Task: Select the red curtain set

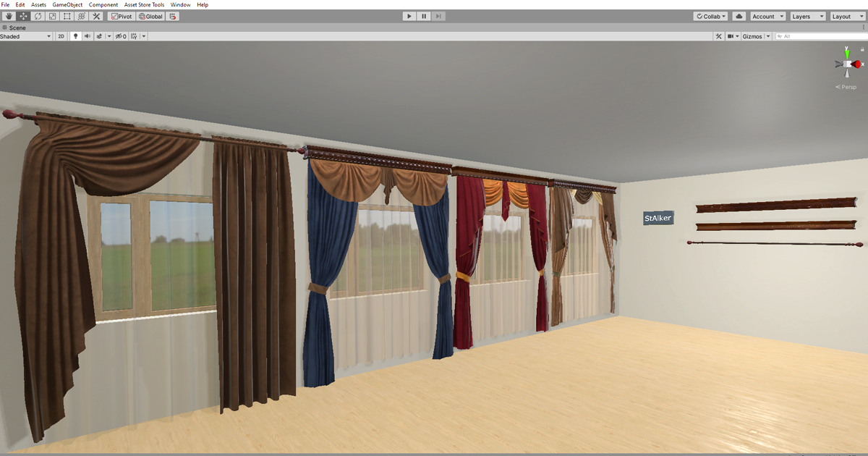Action: [501, 257]
